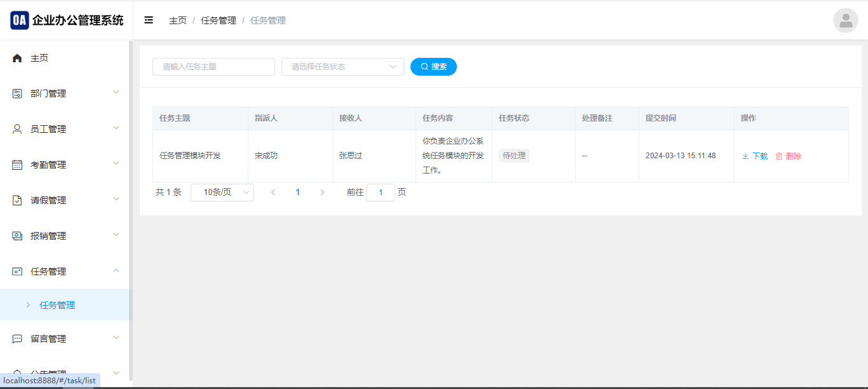868x389 pixels.
Task: Open the 请选择任务状态 dropdown
Action: [342, 67]
